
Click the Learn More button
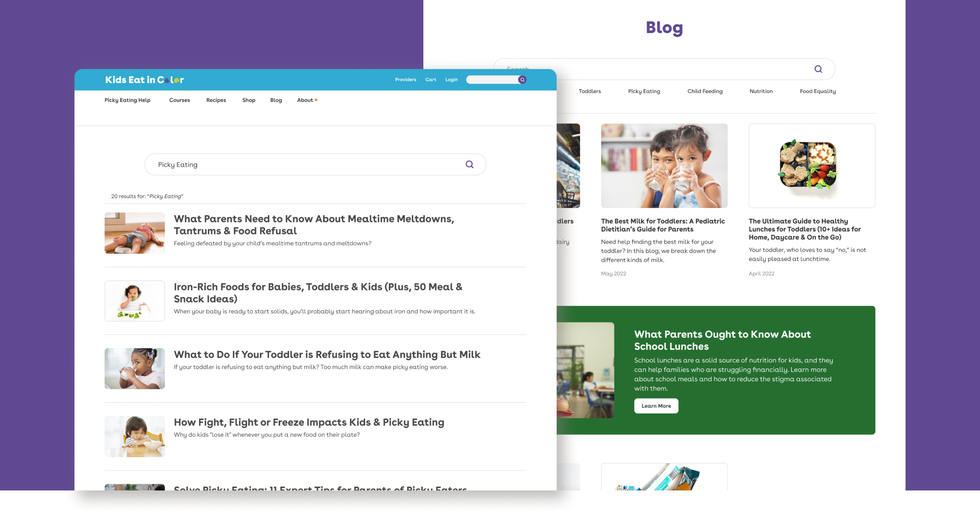point(656,406)
